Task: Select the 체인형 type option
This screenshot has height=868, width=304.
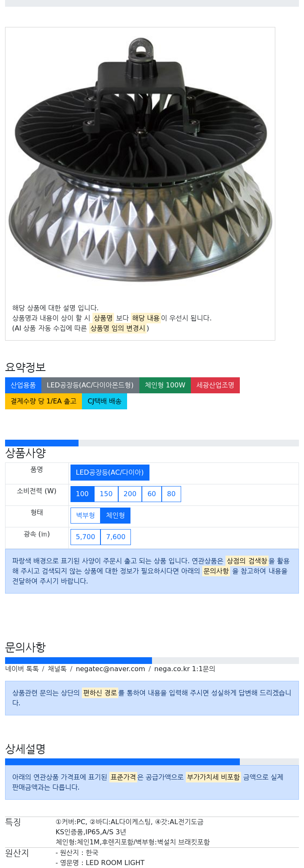Action: tap(116, 516)
